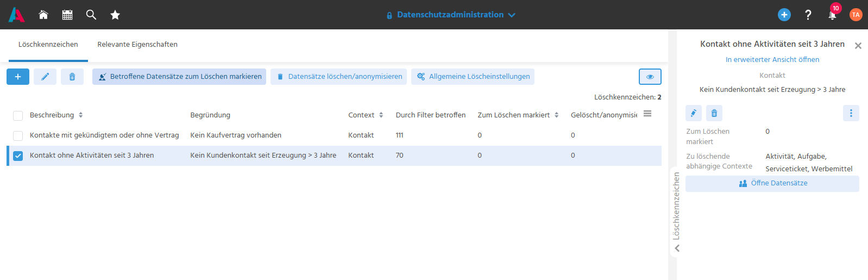
Task: Click trash icon in detail panel
Action: tap(714, 113)
